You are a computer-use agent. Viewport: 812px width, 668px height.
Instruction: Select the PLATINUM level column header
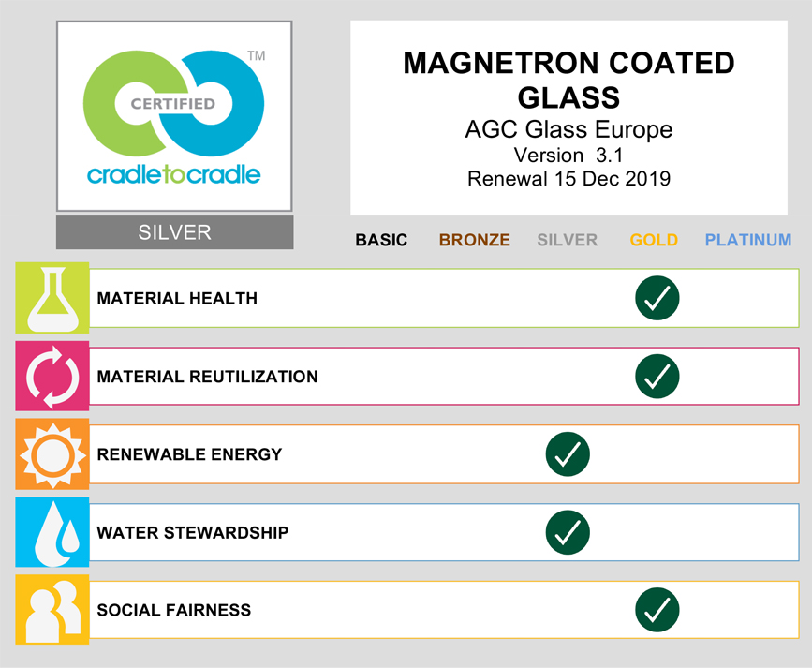point(748,240)
